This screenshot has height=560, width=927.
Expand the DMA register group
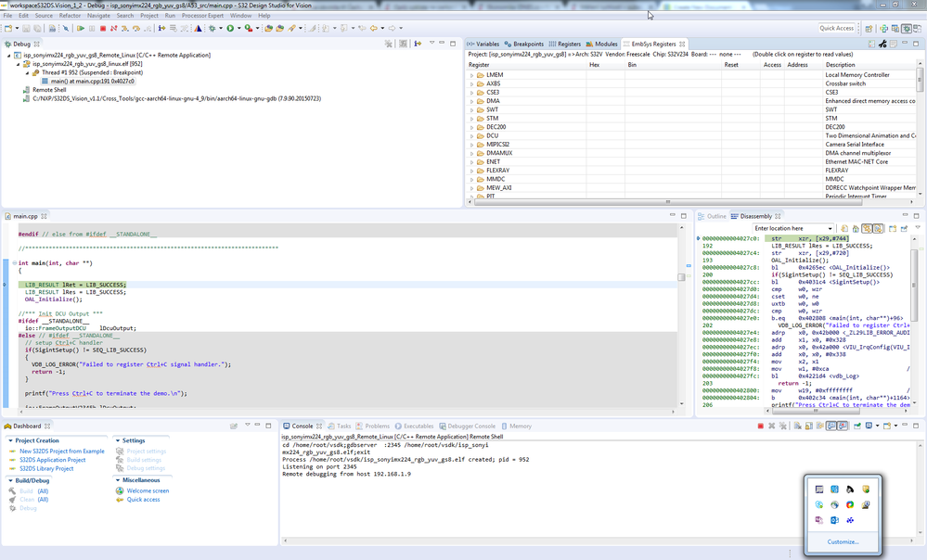[472, 100]
